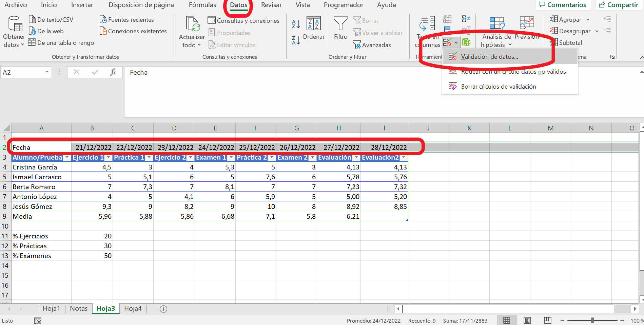Select Borrar círculos de validación
644x325 pixels.
point(510,87)
